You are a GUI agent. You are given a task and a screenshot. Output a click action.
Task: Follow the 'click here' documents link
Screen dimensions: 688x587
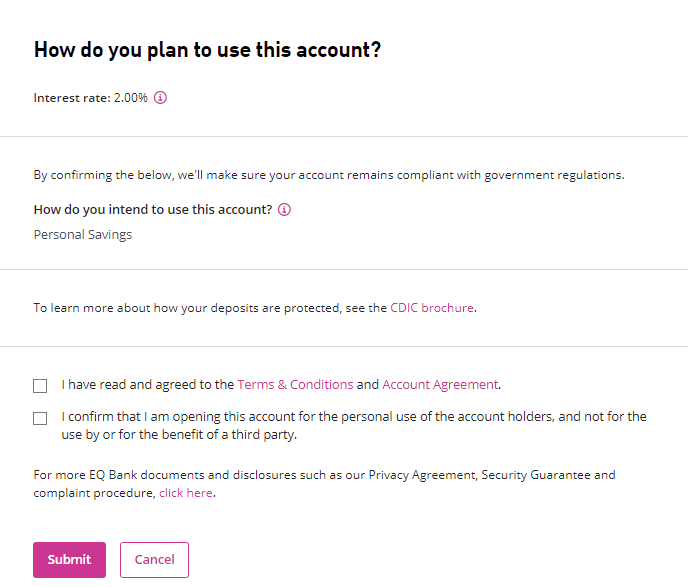pyautogui.click(x=185, y=493)
